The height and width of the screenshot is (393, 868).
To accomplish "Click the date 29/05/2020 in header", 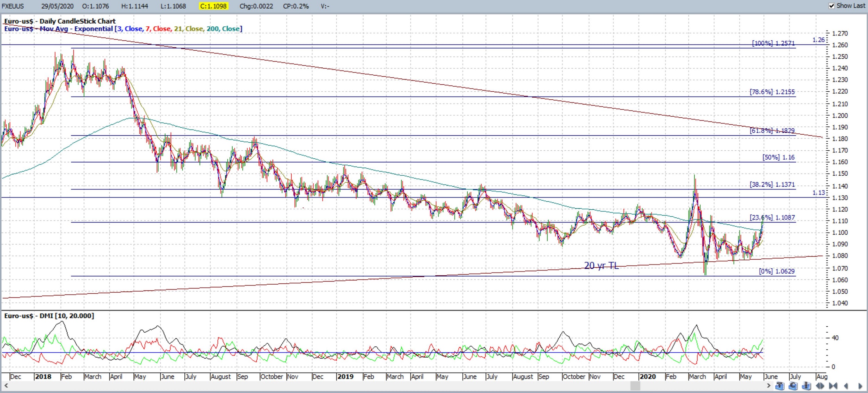I will pos(57,6).
